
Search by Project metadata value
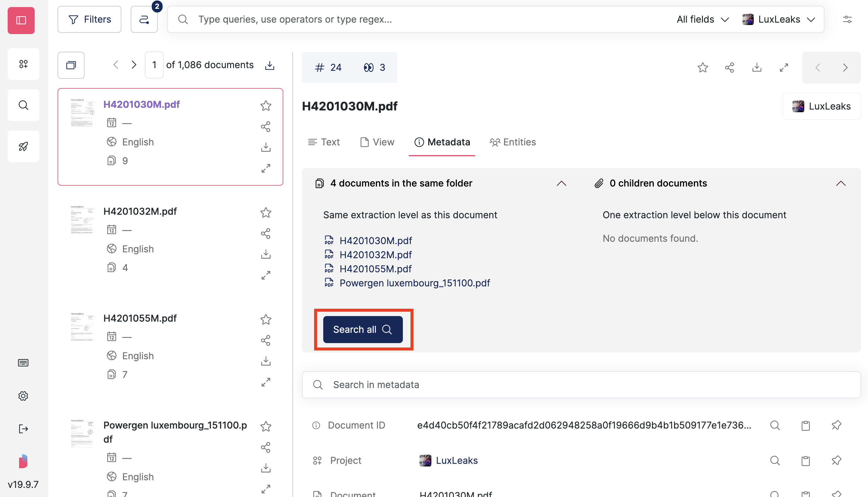775,460
